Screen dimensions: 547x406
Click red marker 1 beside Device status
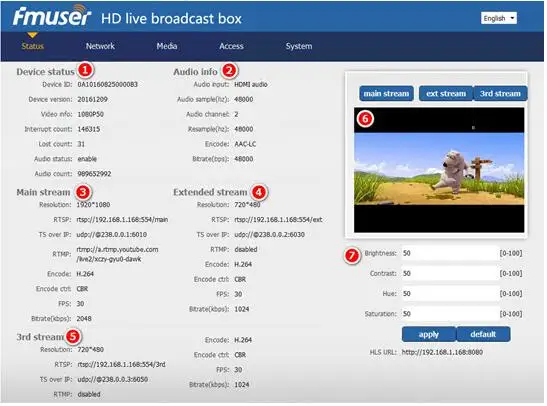pos(85,70)
